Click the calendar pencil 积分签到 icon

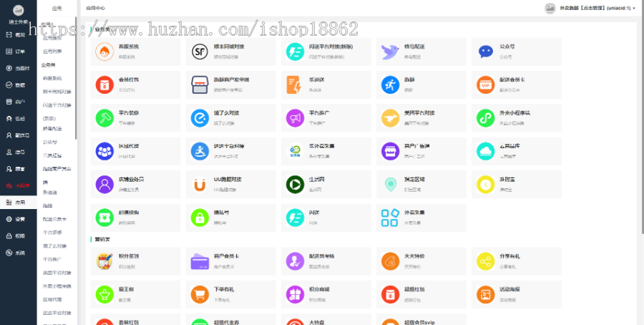click(x=104, y=261)
